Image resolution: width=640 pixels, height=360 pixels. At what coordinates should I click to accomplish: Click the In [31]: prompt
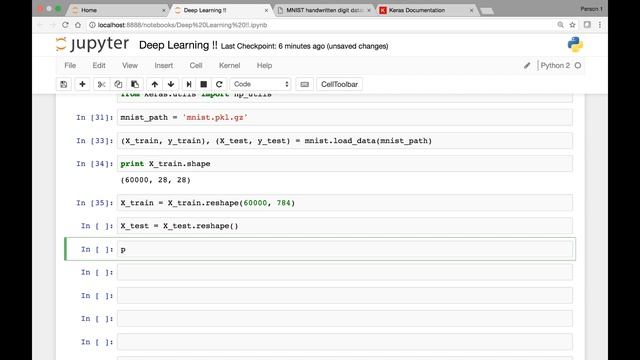(95, 118)
